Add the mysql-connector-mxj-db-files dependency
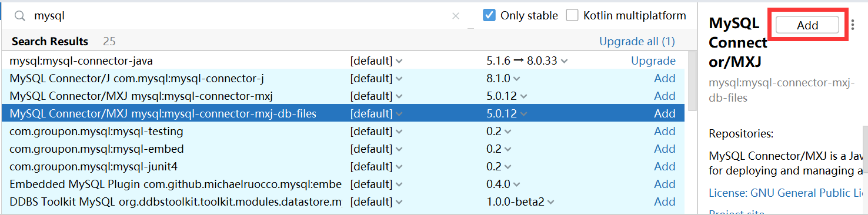 tap(665, 113)
